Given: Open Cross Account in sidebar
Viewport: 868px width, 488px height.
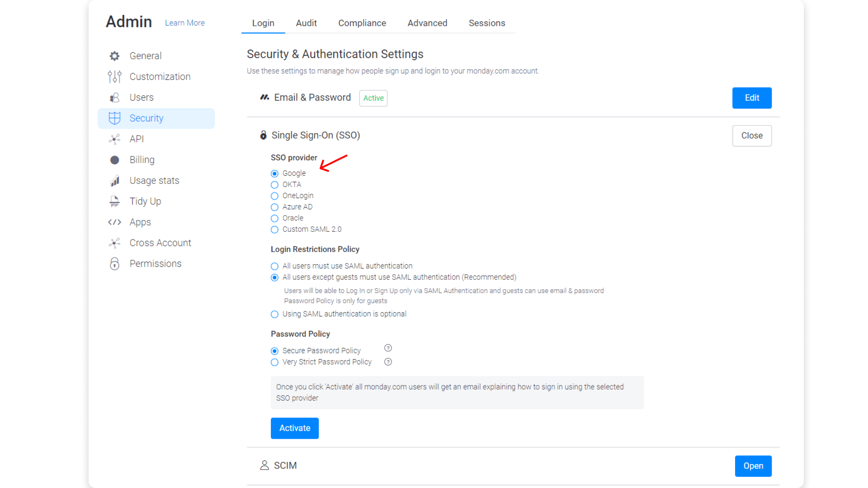Looking at the screenshot, I should tap(156, 243).
